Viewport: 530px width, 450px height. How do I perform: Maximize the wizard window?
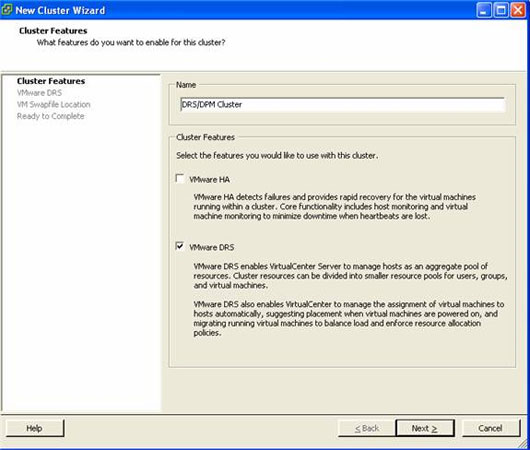click(x=501, y=10)
